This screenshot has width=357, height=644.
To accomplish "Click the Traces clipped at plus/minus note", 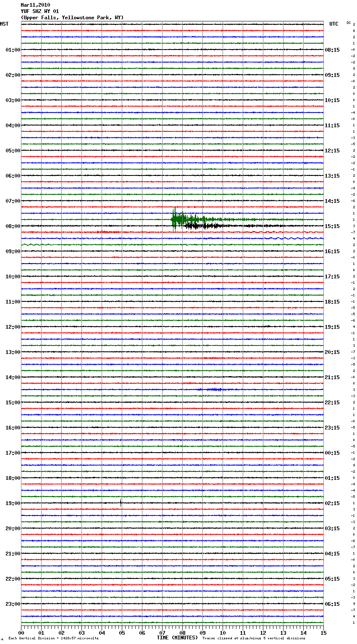I will point(254,638).
